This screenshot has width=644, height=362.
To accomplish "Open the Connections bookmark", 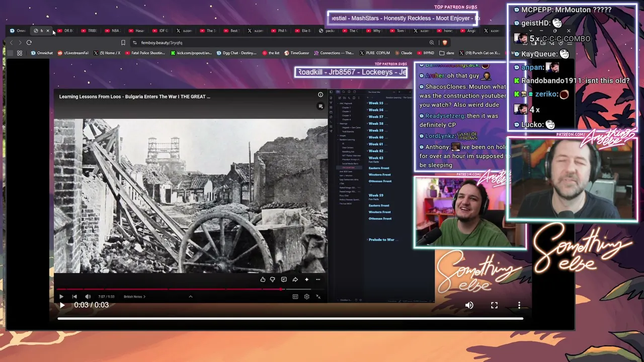I will click(334, 53).
